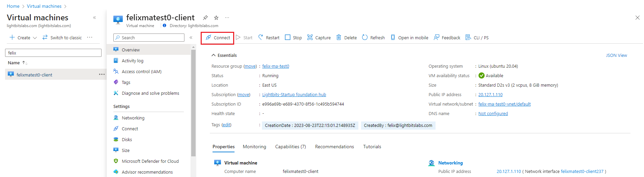The width and height of the screenshot is (644, 177).
Task: Go to Home breadcrumb
Action: click(13, 6)
